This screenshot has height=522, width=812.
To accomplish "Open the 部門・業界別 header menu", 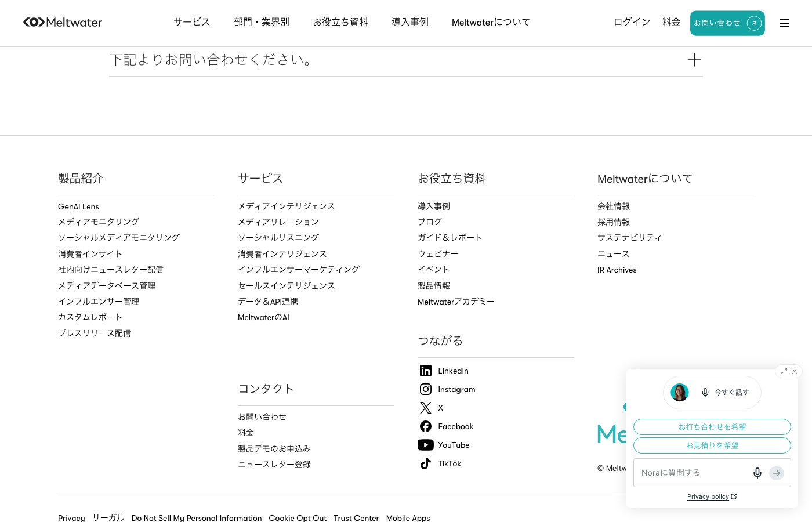I will coord(262,22).
